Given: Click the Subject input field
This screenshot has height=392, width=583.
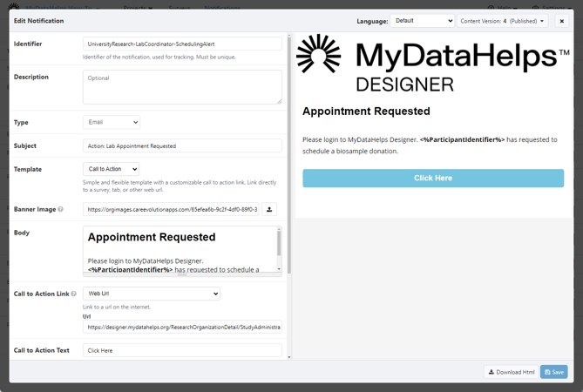Looking at the screenshot, I should tap(182, 146).
